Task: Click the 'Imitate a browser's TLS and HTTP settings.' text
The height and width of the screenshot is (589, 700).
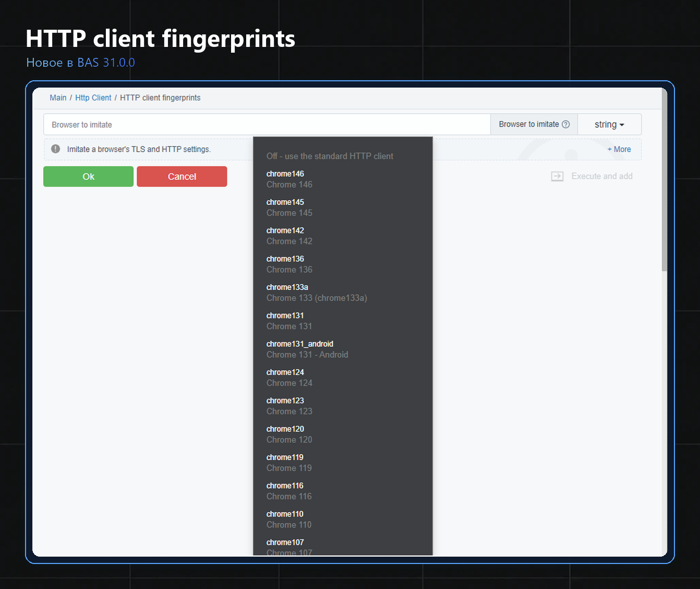Action: click(x=139, y=149)
